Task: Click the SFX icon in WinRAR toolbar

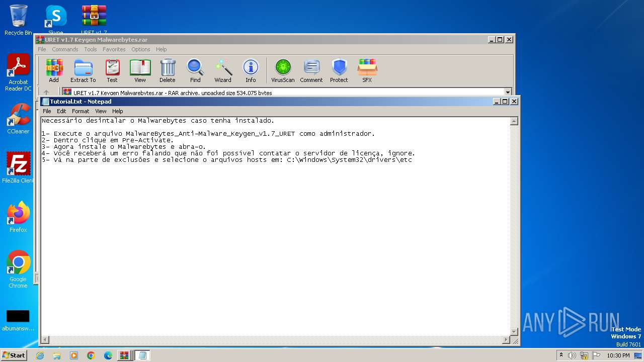Action: [367, 71]
